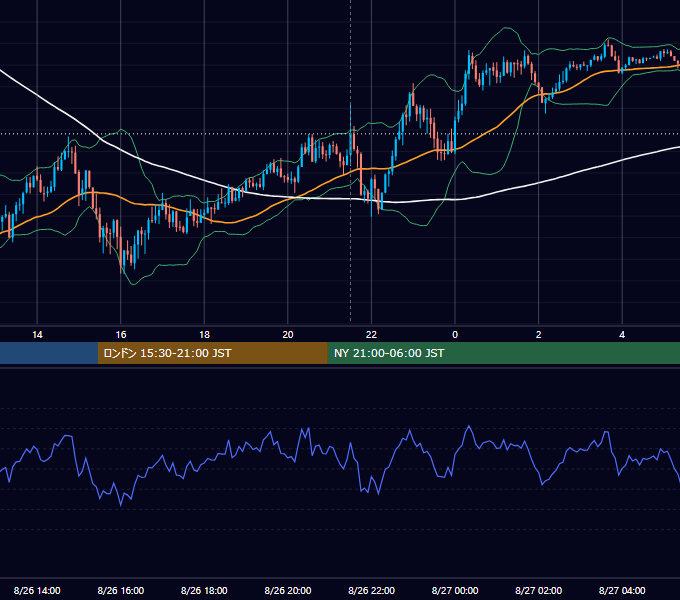Click the 8/26 18:00 time label
680x600 pixels.
tap(204, 590)
